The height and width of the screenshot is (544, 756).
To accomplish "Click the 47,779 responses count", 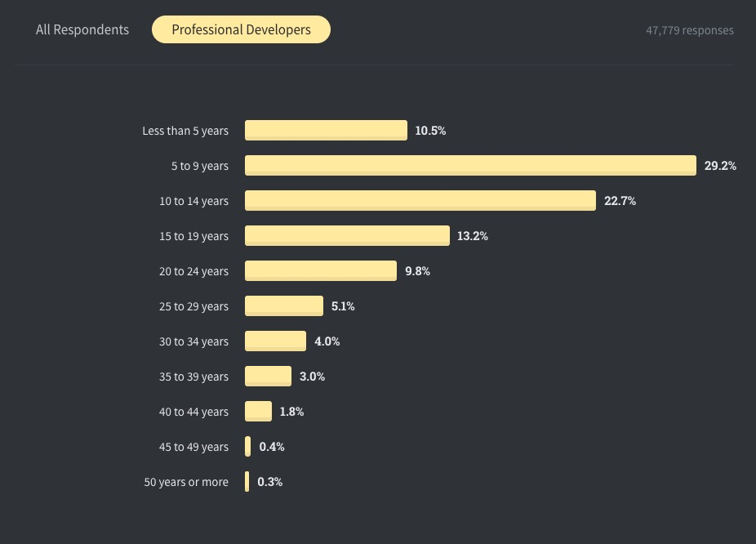I will pyautogui.click(x=690, y=30).
